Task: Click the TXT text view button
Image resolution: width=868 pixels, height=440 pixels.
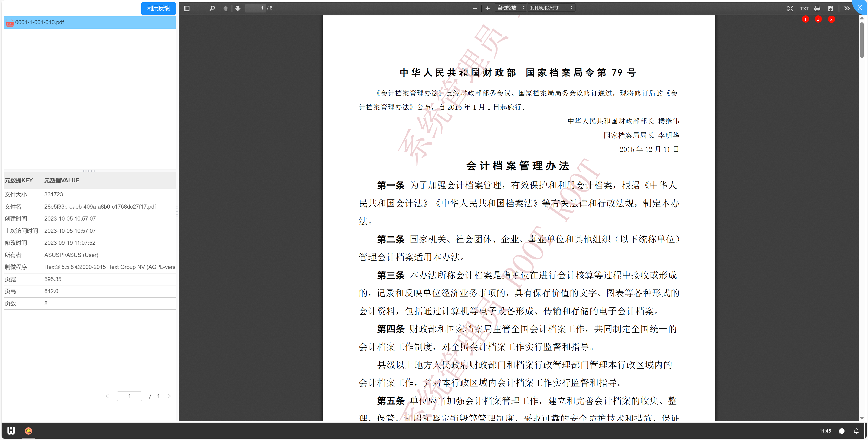Action: (804, 8)
